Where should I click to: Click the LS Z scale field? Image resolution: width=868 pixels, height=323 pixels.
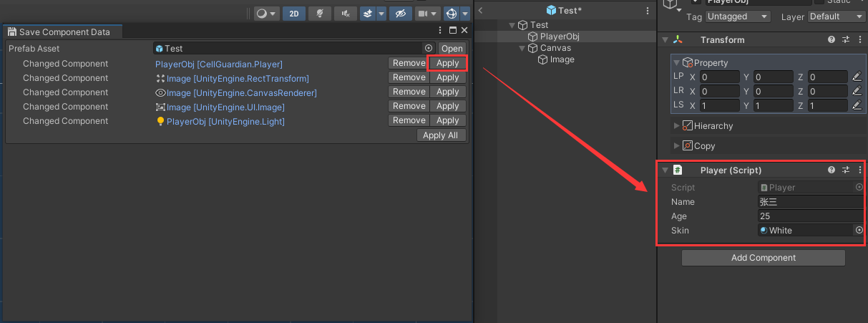point(827,105)
